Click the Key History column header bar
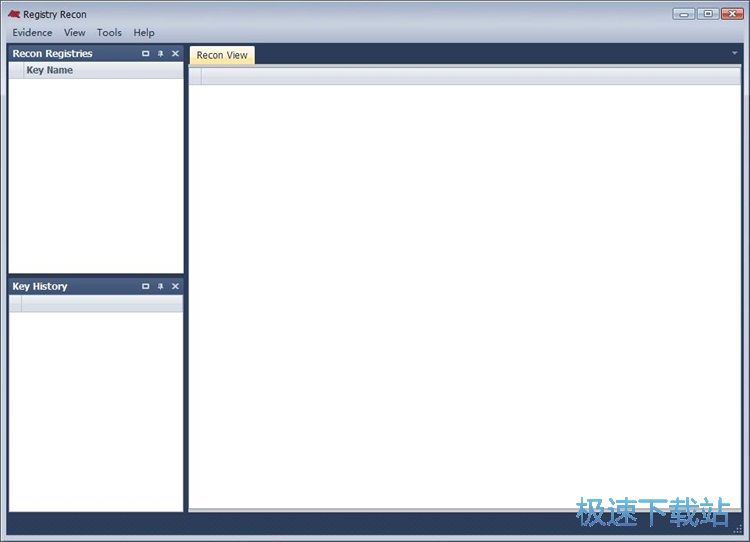This screenshot has height=542, width=750. [96, 303]
